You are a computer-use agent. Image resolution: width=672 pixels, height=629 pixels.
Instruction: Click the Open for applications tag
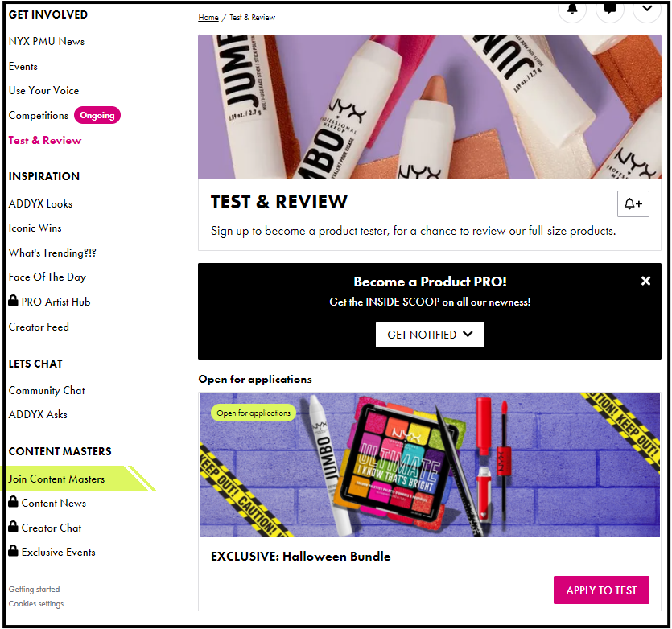254,413
